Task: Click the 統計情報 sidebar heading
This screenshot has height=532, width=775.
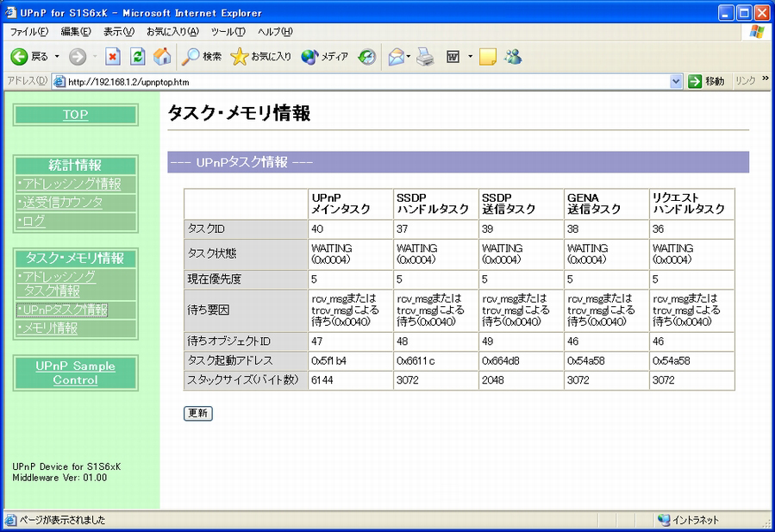Action: [x=75, y=166]
